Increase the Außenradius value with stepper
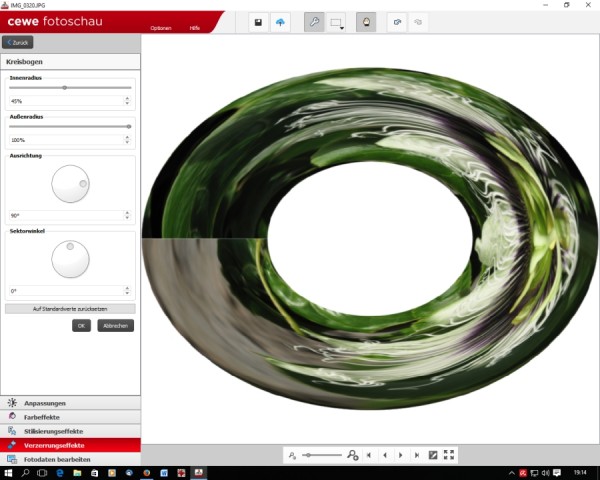 pyautogui.click(x=127, y=137)
